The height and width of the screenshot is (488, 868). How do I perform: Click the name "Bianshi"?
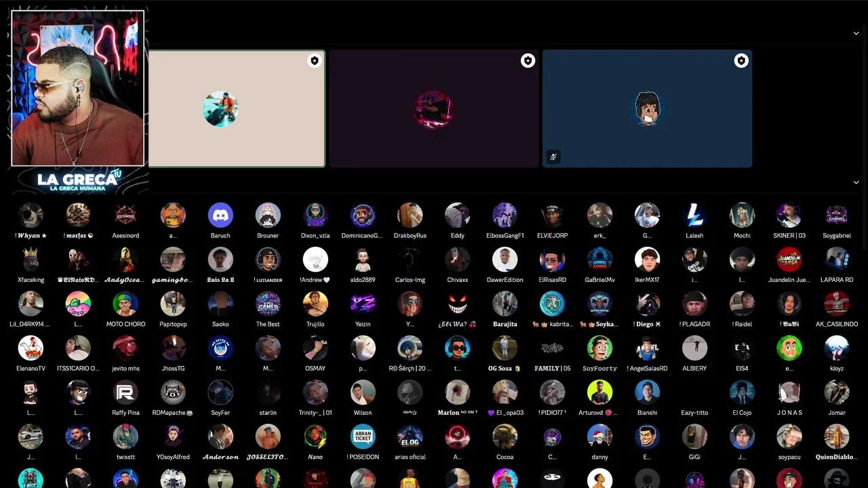pyautogui.click(x=647, y=413)
